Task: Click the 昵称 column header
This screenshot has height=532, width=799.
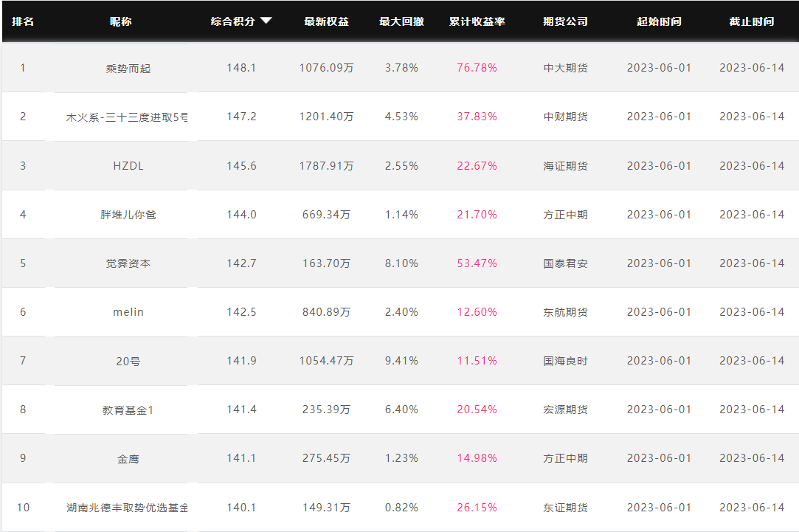Action: pos(121,21)
